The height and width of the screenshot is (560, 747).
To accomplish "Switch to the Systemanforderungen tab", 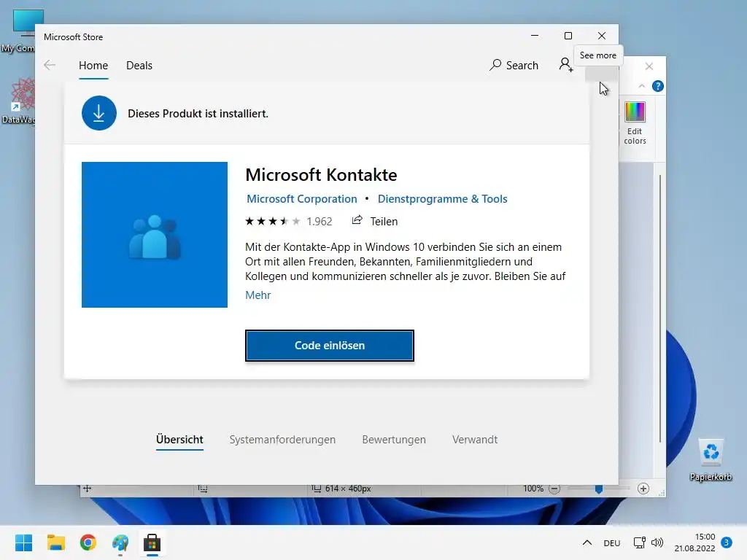I will coord(282,440).
